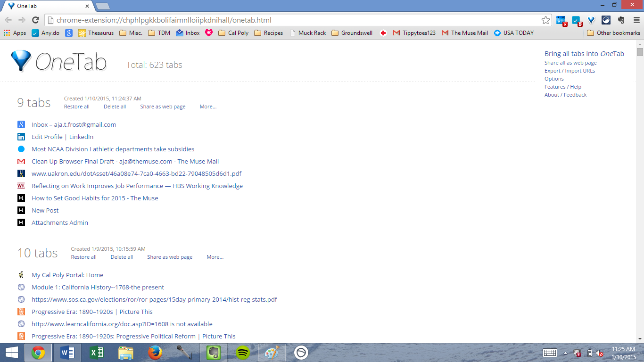The image size is (644, 362).
Task: Open the OneTab Options link
Action: coord(554,79)
